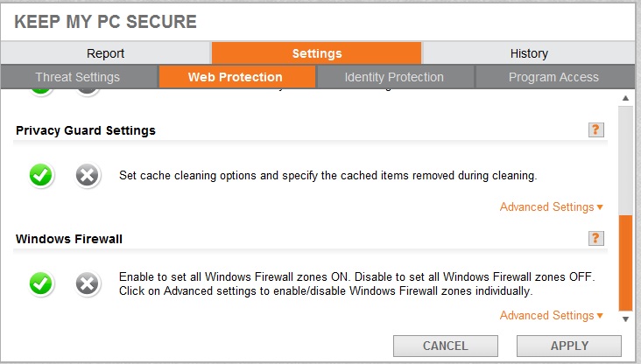Expand Windows Firewall Advanced Settings
The image size is (641, 364).
551,315
